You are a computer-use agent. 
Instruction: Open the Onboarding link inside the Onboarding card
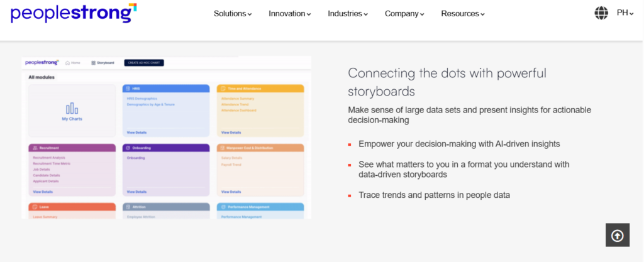[x=136, y=158]
